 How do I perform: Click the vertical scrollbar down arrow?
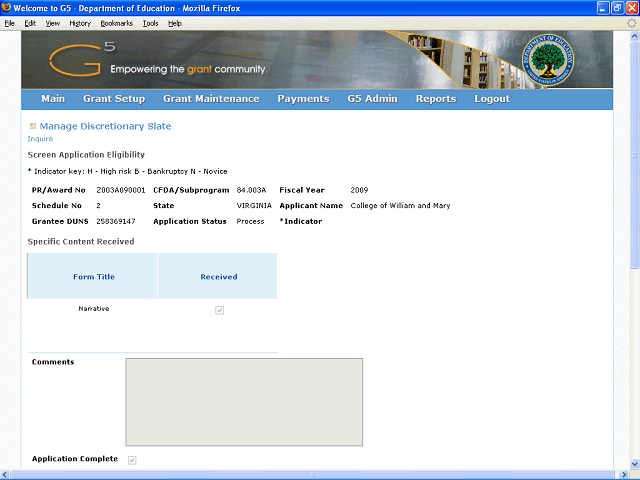click(635, 464)
